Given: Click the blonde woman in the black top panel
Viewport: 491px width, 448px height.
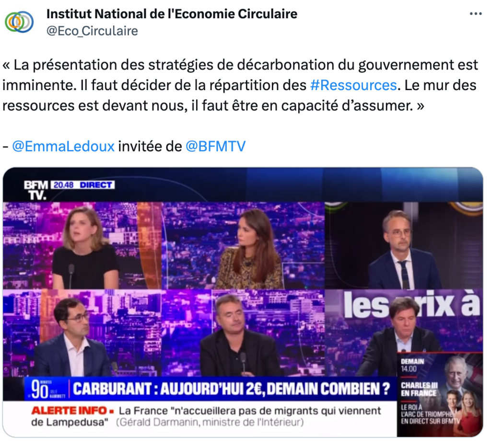Looking at the screenshot, I should [82, 246].
